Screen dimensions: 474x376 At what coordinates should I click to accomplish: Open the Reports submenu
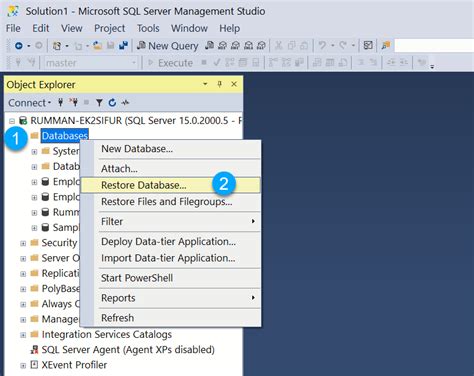pos(170,298)
